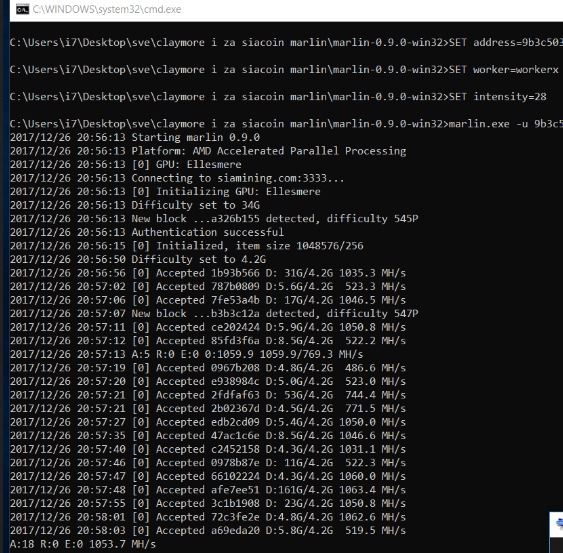The width and height of the screenshot is (563, 553).
Task: Click the 'Platform: AMD Accelerated Parallel Processing' line
Action: click(208, 151)
